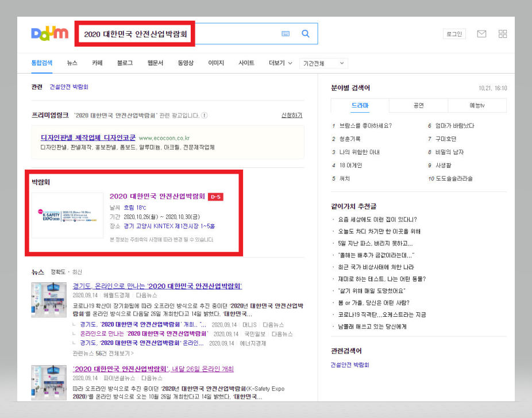The image size is (532, 418).
Task: Open the 국민일보 related article 온라인으로 만나는
Action: 144,334
